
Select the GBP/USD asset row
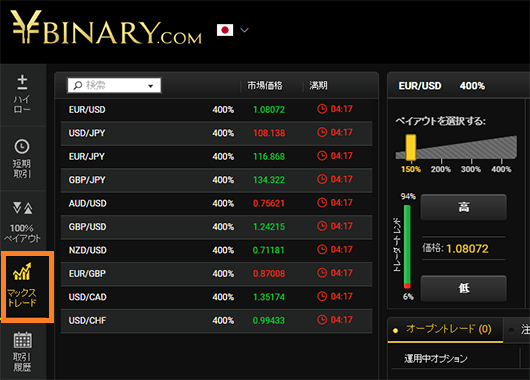click(217, 227)
